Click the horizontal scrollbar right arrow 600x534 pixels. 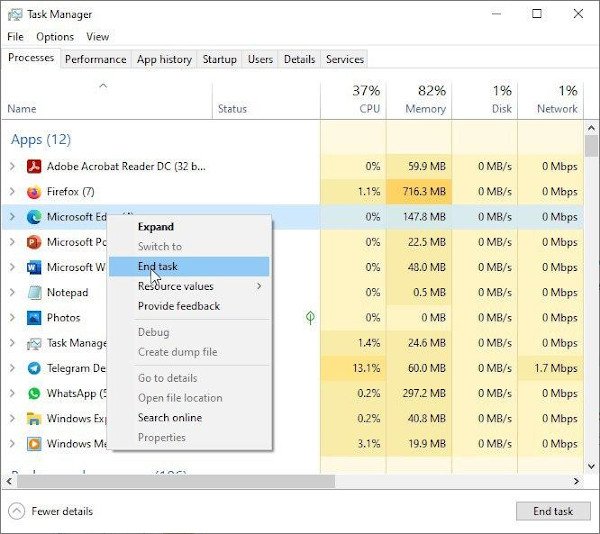click(x=576, y=481)
